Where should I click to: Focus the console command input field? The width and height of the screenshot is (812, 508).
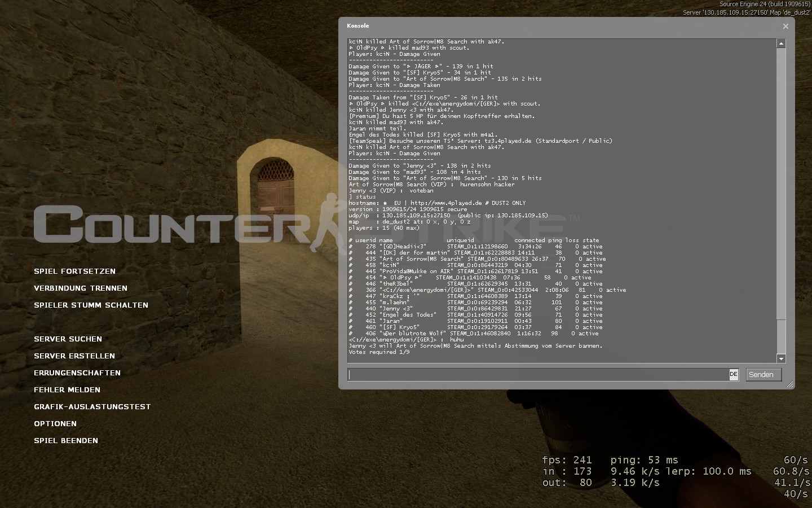538,375
